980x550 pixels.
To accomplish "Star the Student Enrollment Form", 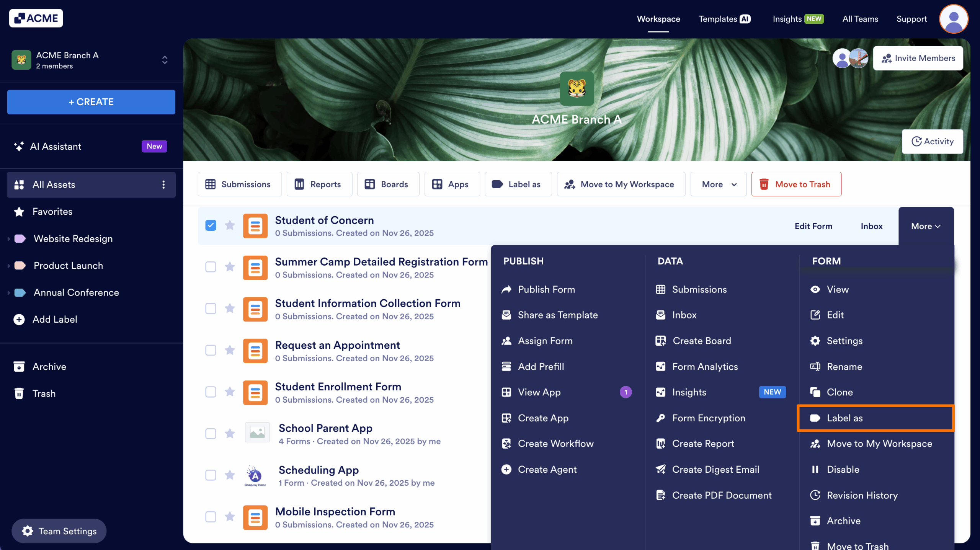I will [230, 392].
